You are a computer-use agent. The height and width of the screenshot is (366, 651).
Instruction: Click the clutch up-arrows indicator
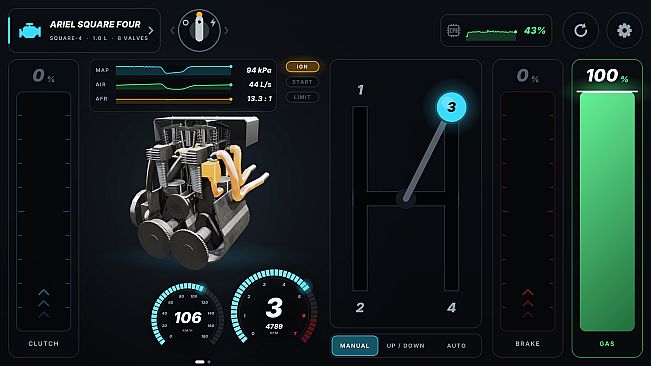coord(44,304)
